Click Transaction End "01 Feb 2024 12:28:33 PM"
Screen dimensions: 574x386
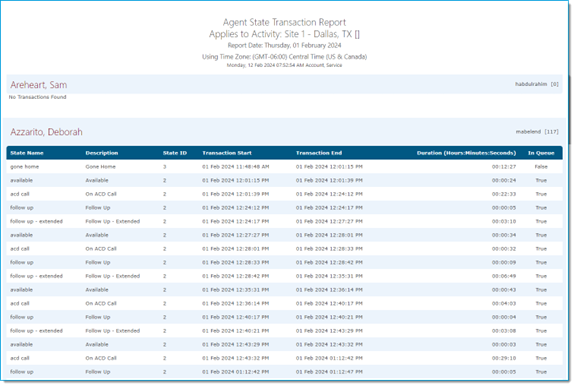(329, 249)
